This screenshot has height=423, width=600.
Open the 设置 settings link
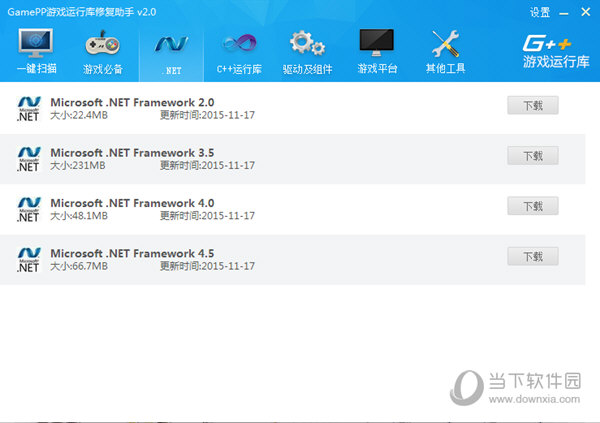[540, 12]
